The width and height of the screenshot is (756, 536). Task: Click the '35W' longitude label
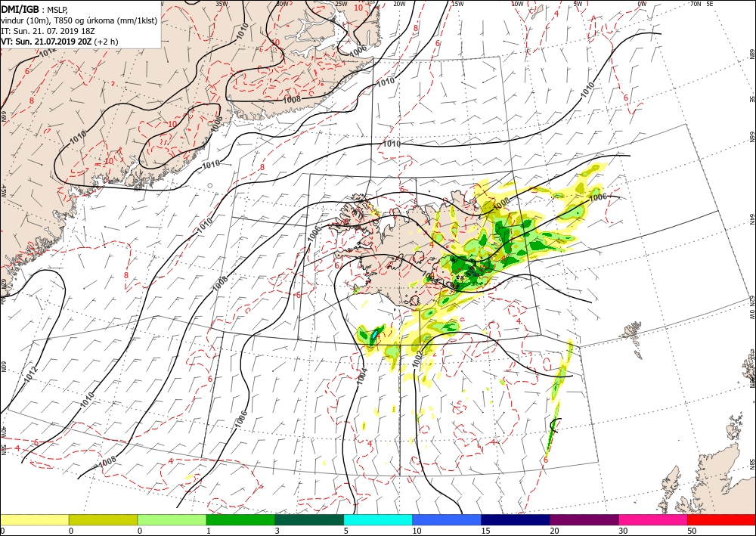(222, 3)
